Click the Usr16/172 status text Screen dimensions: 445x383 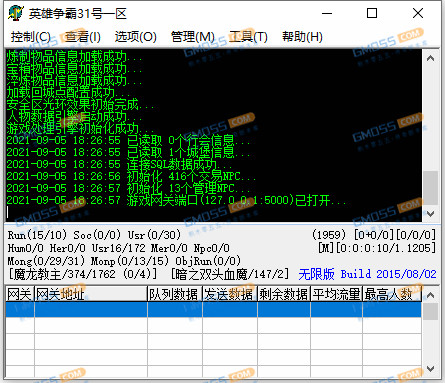[x=119, y=248]
